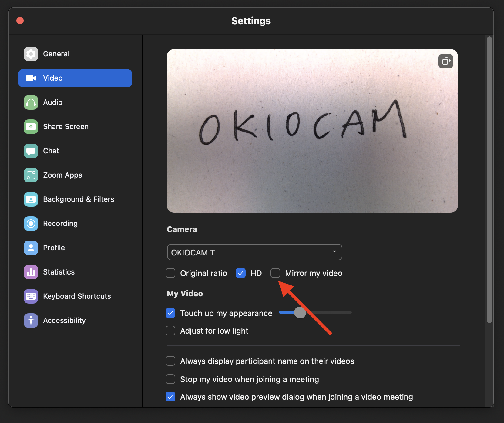Click the camera video preview
The image size is (504, 423).
(x=312, y=131)
